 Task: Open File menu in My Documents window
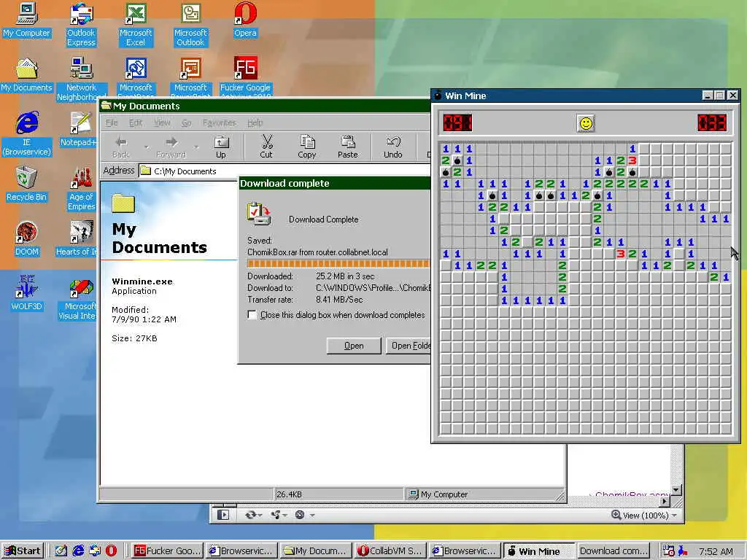pyautogui.click(x=112, y=122)
